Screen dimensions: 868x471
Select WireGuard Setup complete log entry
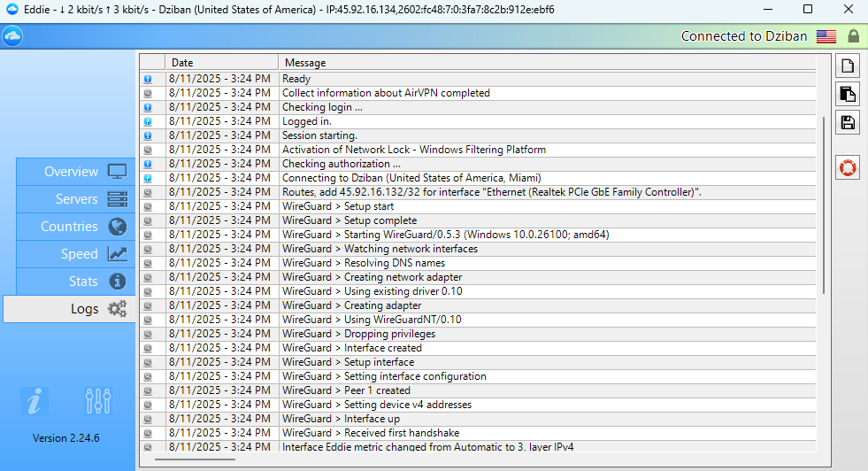[478, 220]
